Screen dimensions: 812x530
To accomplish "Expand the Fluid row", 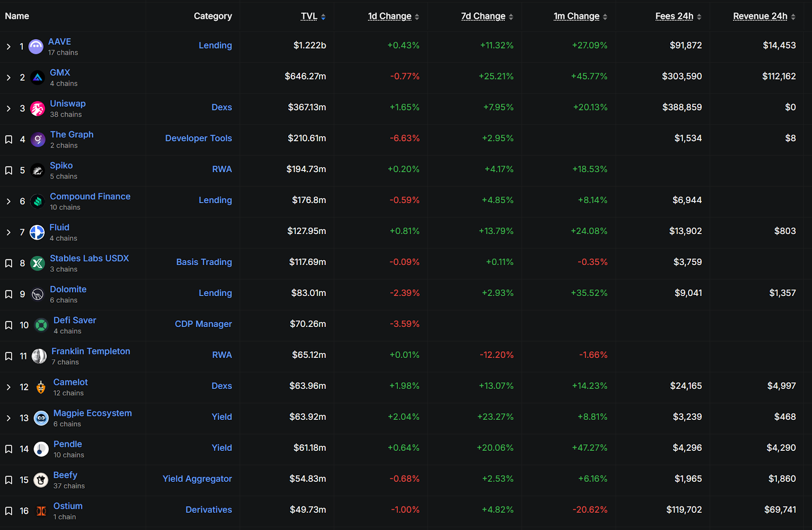I will pos(9,233).
